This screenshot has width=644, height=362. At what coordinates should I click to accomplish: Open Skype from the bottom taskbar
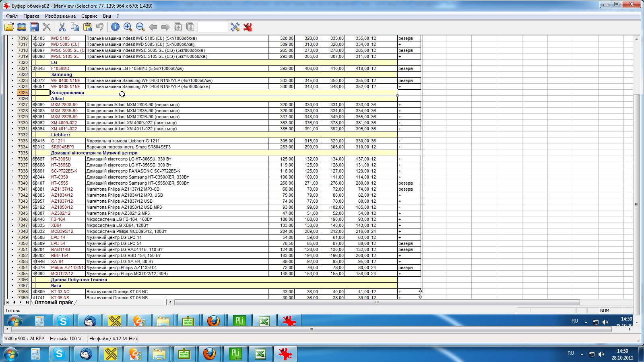59,354
